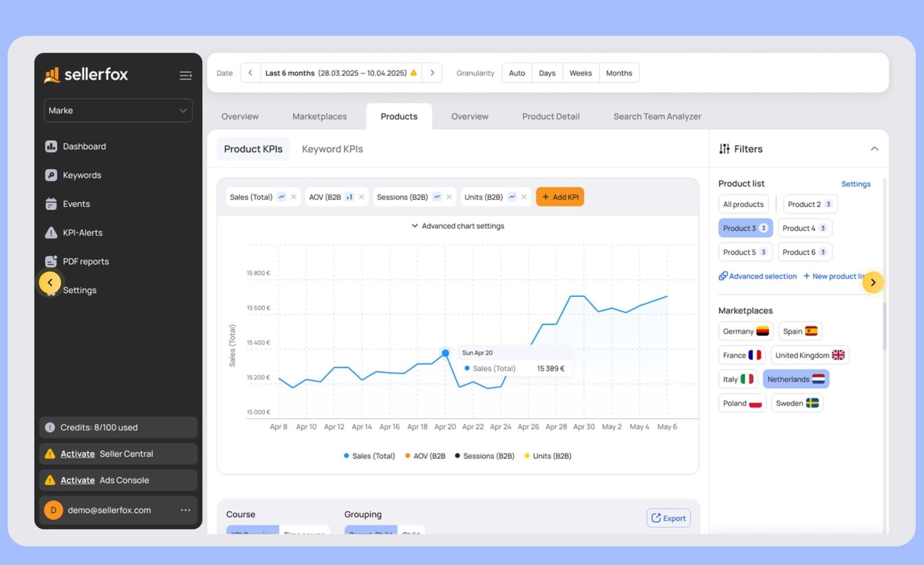The height and width of the screenshot is (565, 924).
Task: Collapse the Filters panel chevron
Action: tap(874, 148)
